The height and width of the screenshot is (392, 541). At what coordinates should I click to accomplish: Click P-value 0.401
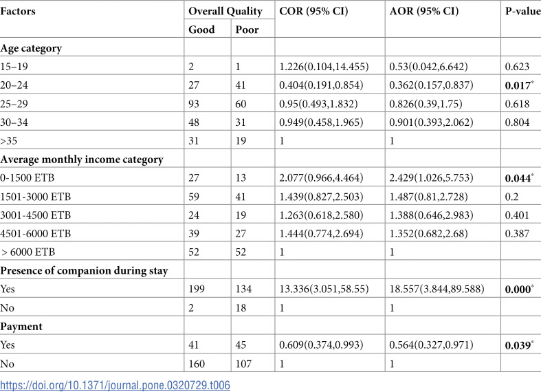point(517,215)
